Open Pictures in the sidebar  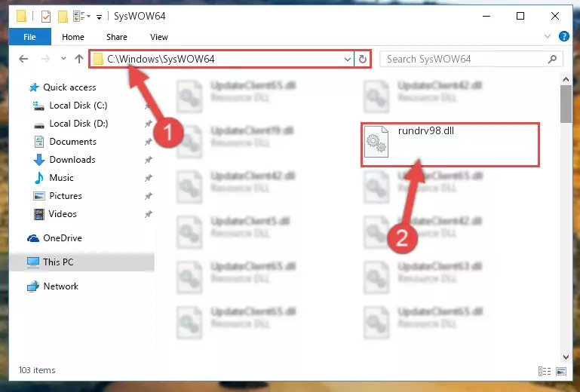point(66,196)
